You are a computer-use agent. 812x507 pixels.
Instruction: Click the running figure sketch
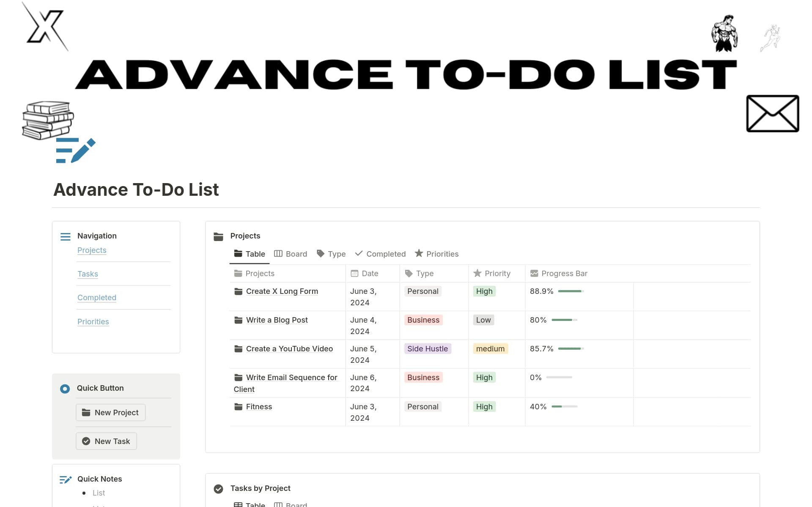(x=770, y=38)
